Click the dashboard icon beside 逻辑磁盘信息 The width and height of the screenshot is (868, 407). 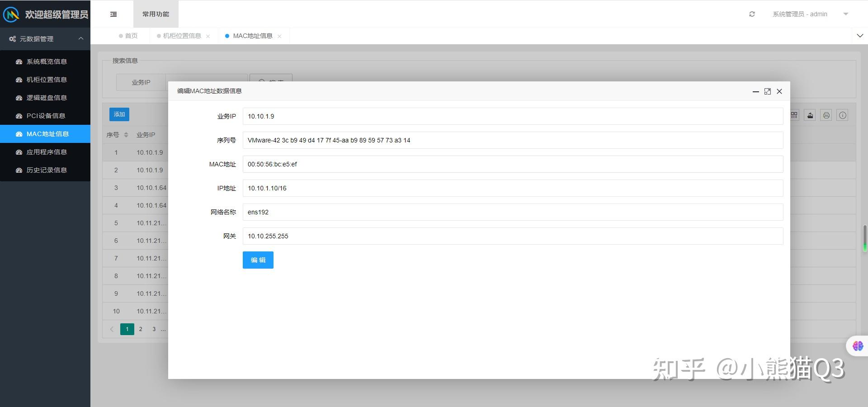tap(19, 98)
